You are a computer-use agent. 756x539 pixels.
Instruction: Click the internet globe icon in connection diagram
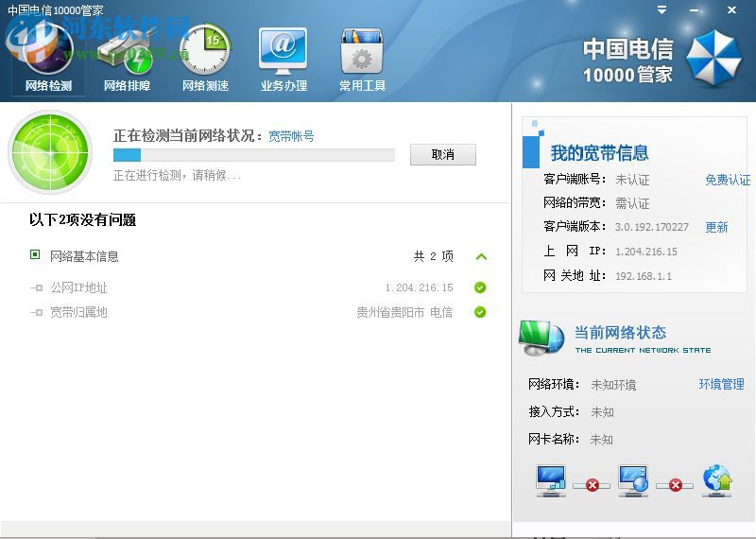click(x=717, y=480)
